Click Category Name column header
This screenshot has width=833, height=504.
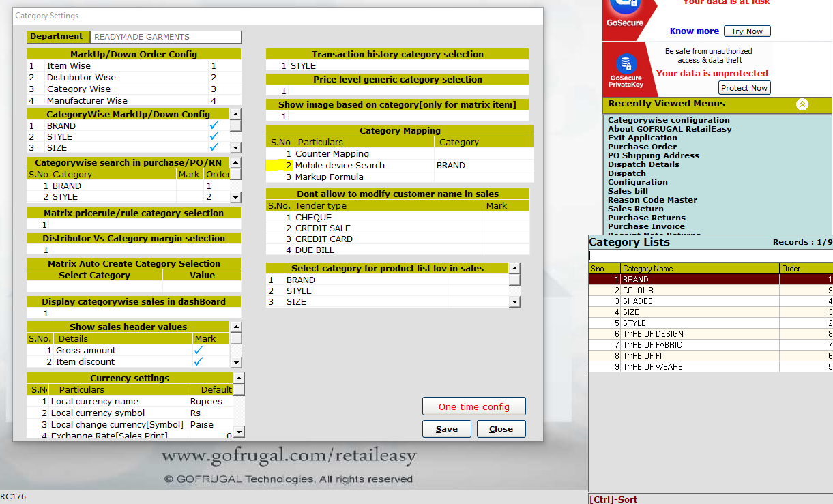(x=699, y=269)
